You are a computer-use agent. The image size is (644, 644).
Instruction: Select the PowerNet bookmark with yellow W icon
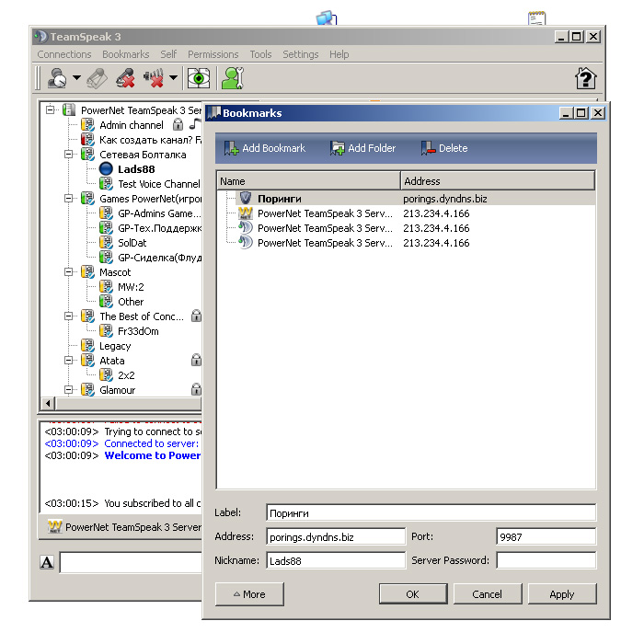coord(246,213)
